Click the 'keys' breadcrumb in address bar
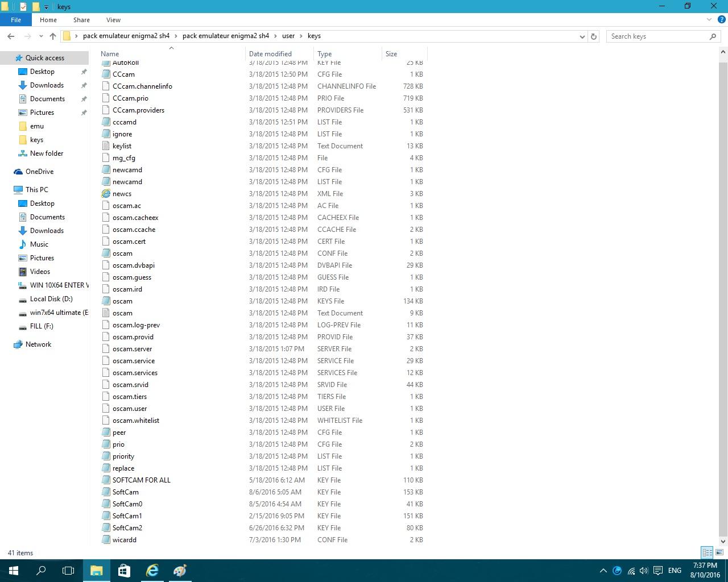Image resolution: width=728 pixels, height=582 pixels. coord(314,36)
